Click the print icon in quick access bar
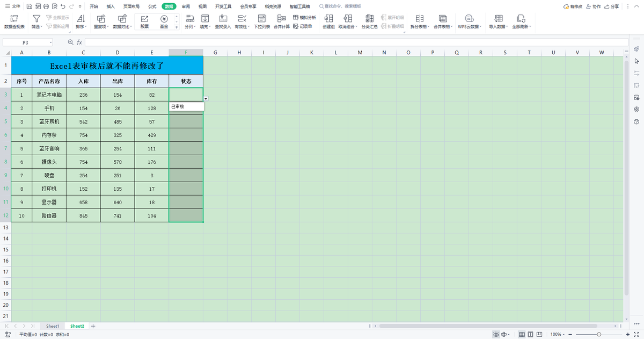This screenshot has width=644, height=339. coord(46,6)
